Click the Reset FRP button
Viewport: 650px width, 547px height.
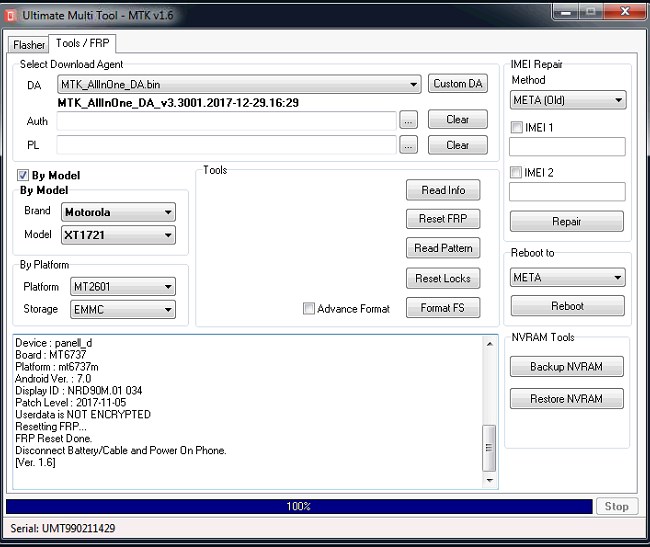click(443, 219)
